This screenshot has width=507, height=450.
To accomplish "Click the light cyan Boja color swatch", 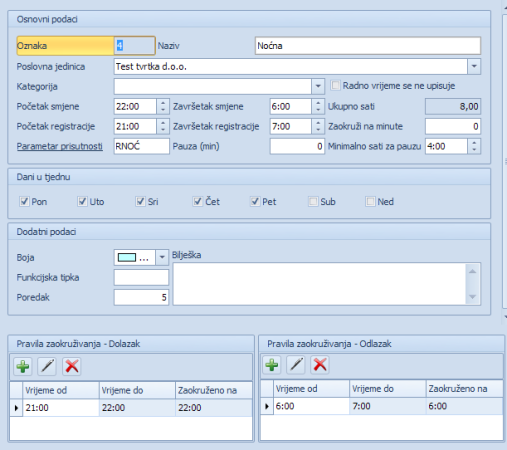I will click(x=127, y=258).
